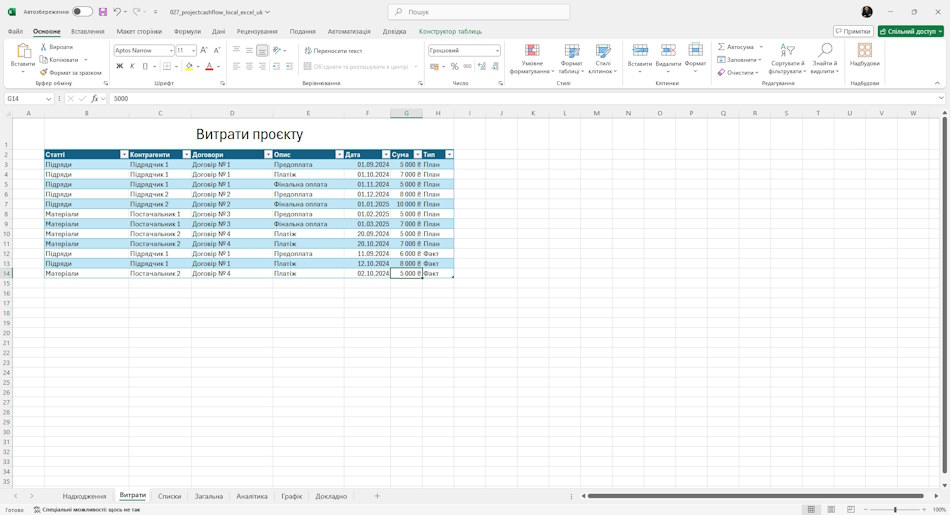Open the fill color yellow swatch
This screenshot has height=515, width=950.
point(189,67)
